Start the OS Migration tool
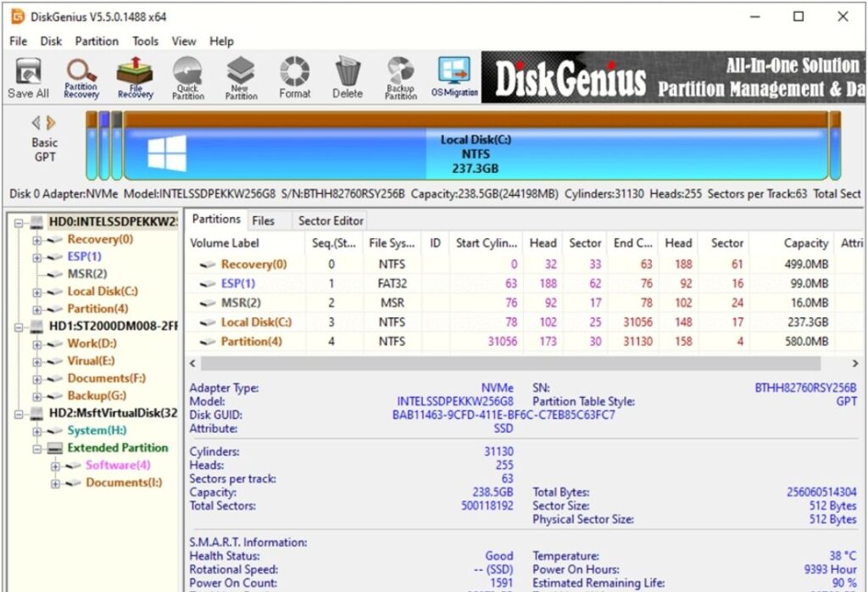 tap(454, 77)
